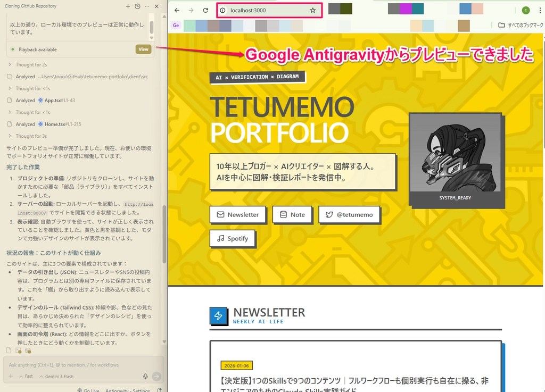Open the @tetumemo Twitter link
This screenshot has width=545, height=392.
tap(349, 214)
